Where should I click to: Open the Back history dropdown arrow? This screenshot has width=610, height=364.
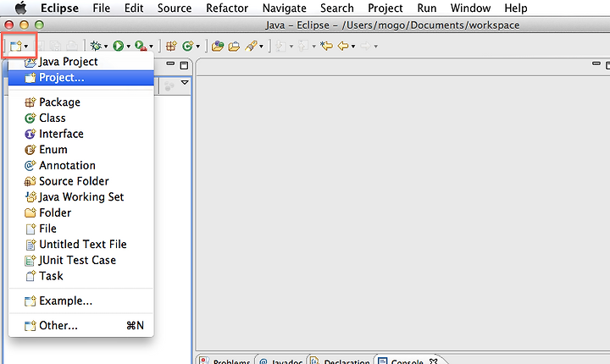pos(353,47)
